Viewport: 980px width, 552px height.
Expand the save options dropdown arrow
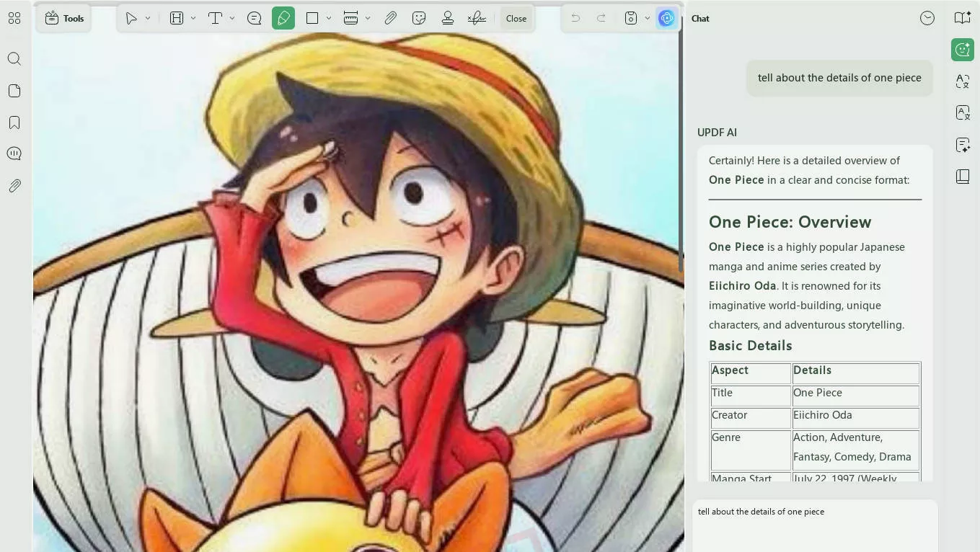(x=648, y=19)
